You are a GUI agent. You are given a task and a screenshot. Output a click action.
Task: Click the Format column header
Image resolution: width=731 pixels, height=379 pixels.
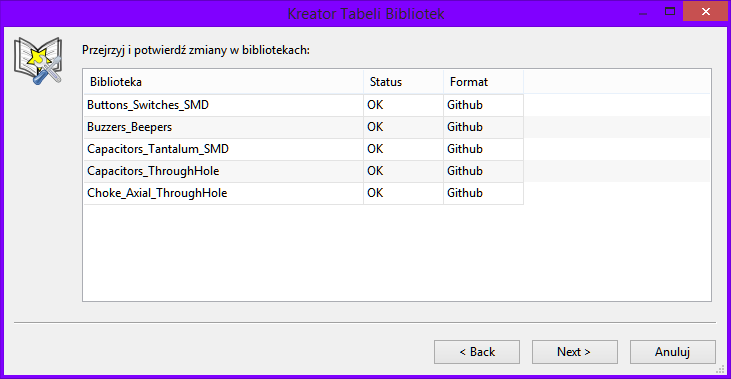483,82
